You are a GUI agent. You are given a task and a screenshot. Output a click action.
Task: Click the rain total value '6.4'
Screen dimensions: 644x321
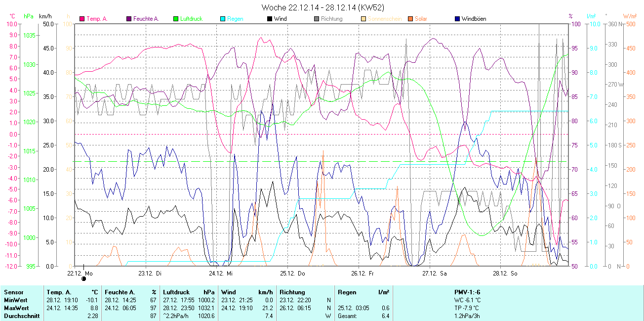point(385,316)
